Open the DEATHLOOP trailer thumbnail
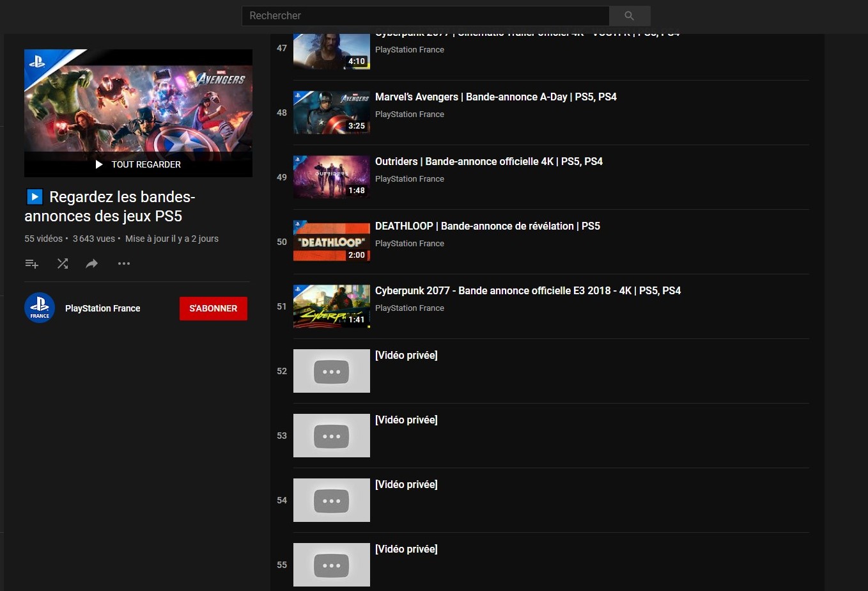The width and height of the screenshot is (868, 591). click(x=332, y=242)
